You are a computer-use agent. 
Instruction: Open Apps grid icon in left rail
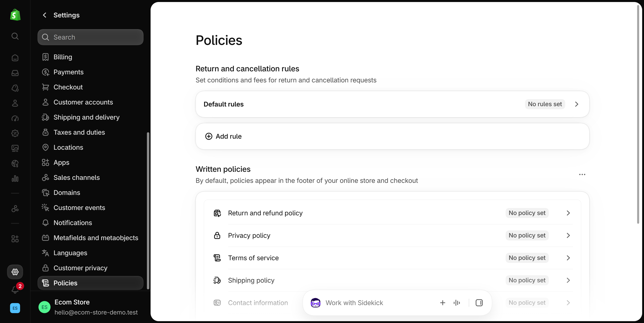point(15,239)
